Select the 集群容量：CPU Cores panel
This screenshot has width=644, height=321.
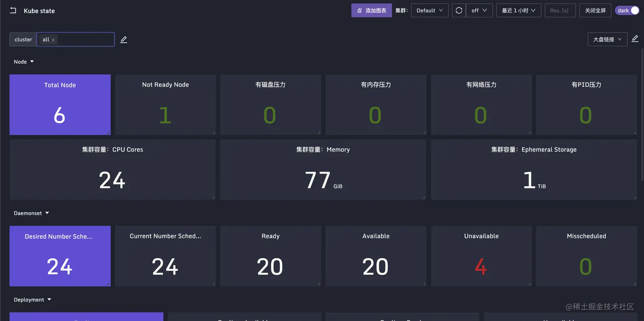pyautogui.click(x=112, y=170)
